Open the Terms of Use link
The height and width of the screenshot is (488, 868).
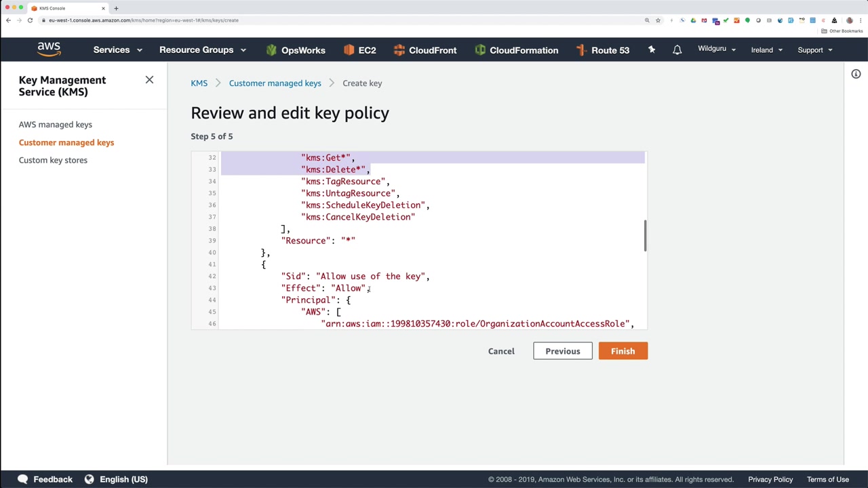827,479
